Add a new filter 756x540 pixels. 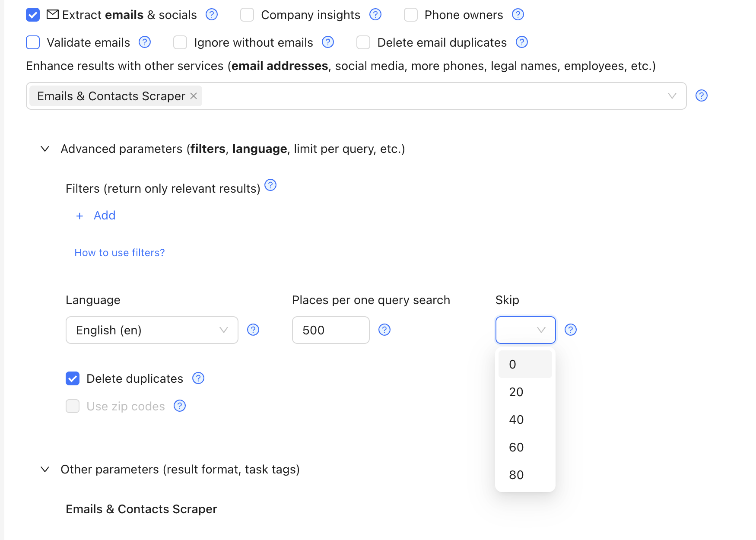[96, 215]
